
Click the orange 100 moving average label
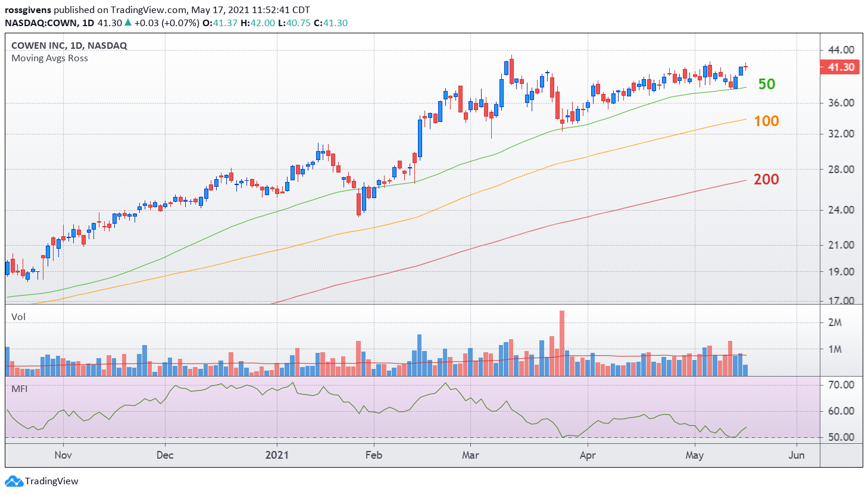766,121
